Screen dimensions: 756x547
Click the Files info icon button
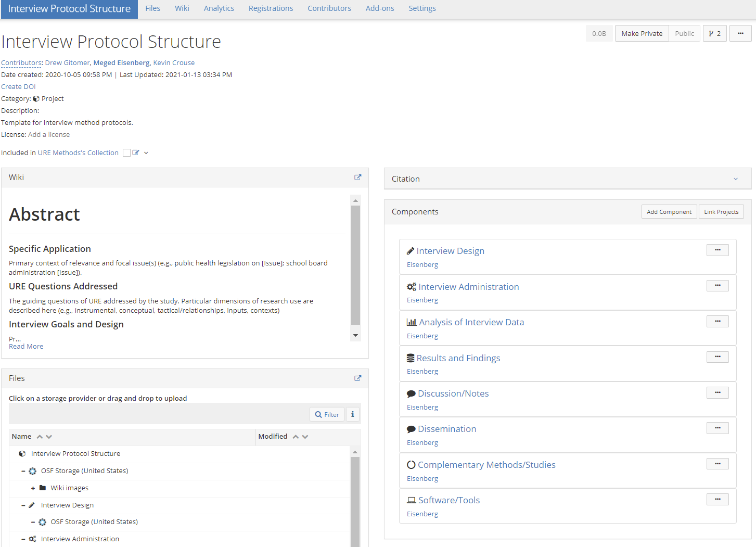tap(353, 414)
